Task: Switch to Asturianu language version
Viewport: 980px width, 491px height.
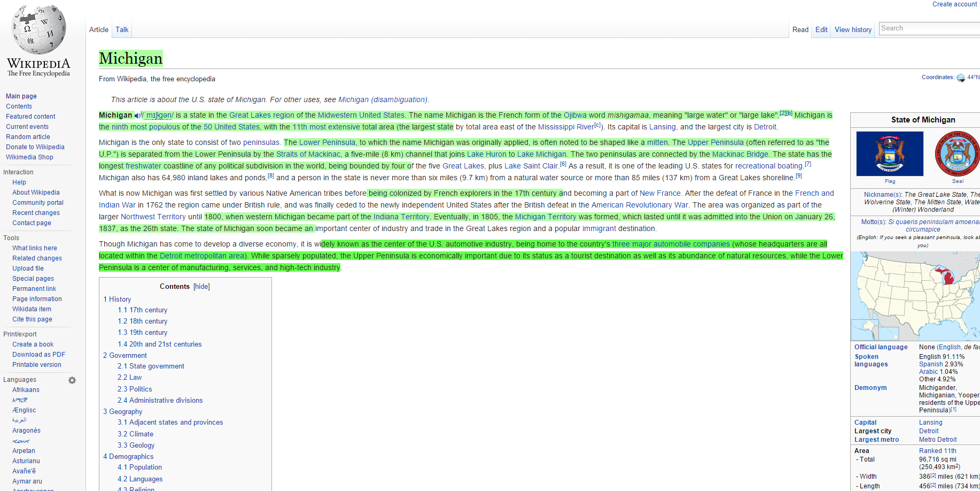Action: click(26, 461)
